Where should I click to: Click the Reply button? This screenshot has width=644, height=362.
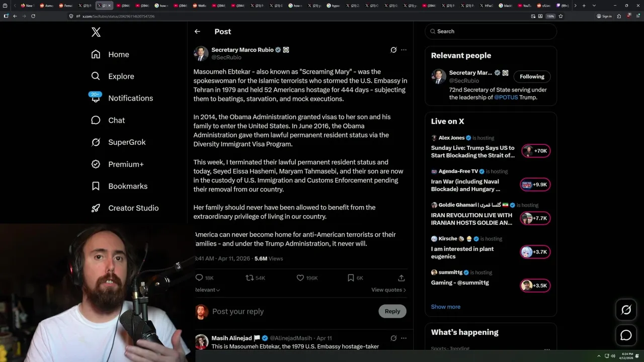coord(392,311)
